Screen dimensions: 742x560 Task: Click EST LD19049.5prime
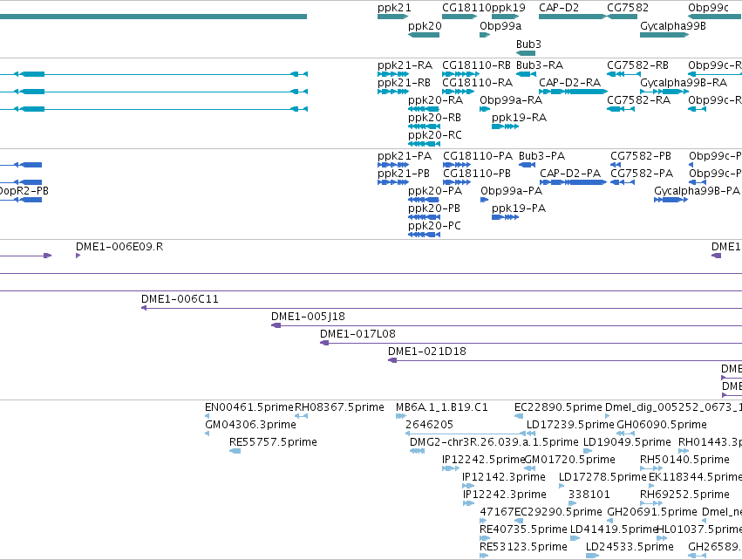pyautogui.click(x=588, y=451)
